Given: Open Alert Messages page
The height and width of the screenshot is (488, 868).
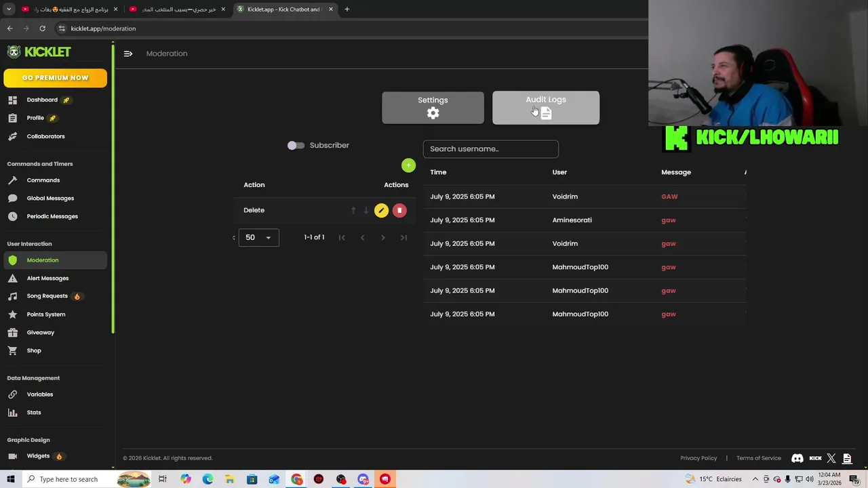Looking at the screenshot, I should 47,279.
